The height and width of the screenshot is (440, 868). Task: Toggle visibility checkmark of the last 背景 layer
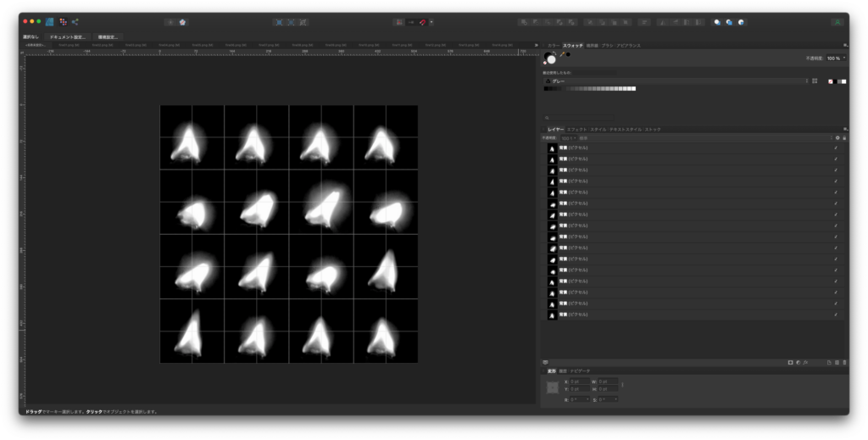[x=836, y=315]
